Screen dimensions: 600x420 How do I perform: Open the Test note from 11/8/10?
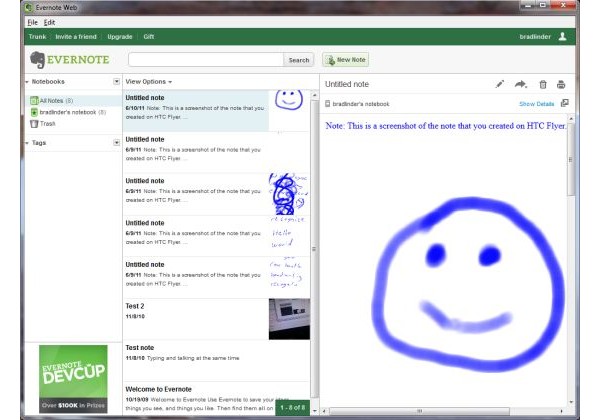[x=216, y=361]
